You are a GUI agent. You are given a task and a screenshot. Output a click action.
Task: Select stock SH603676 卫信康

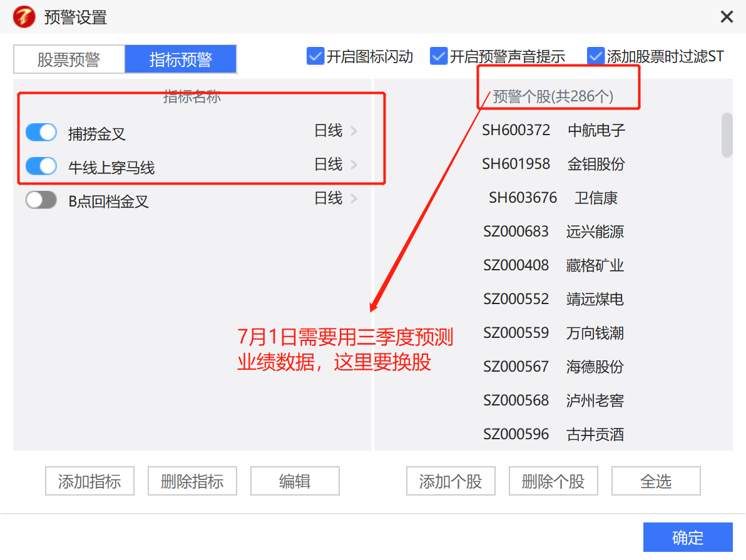(x=553, y=198)
